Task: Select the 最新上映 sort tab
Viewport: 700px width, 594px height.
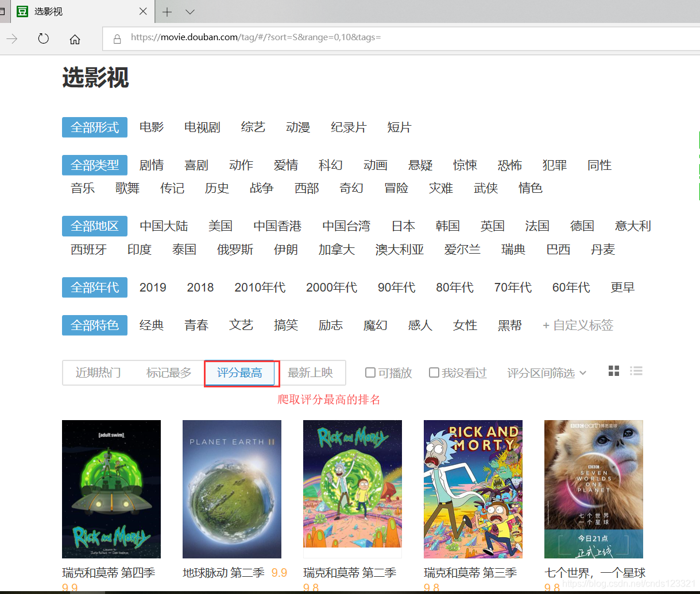Action: pyautogui.click(x=310, y=373)
